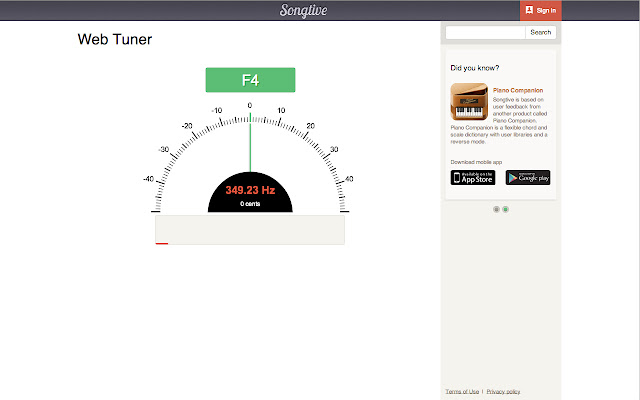Click the 0 cents reading

pyautogui.click(x=250, y=204)
